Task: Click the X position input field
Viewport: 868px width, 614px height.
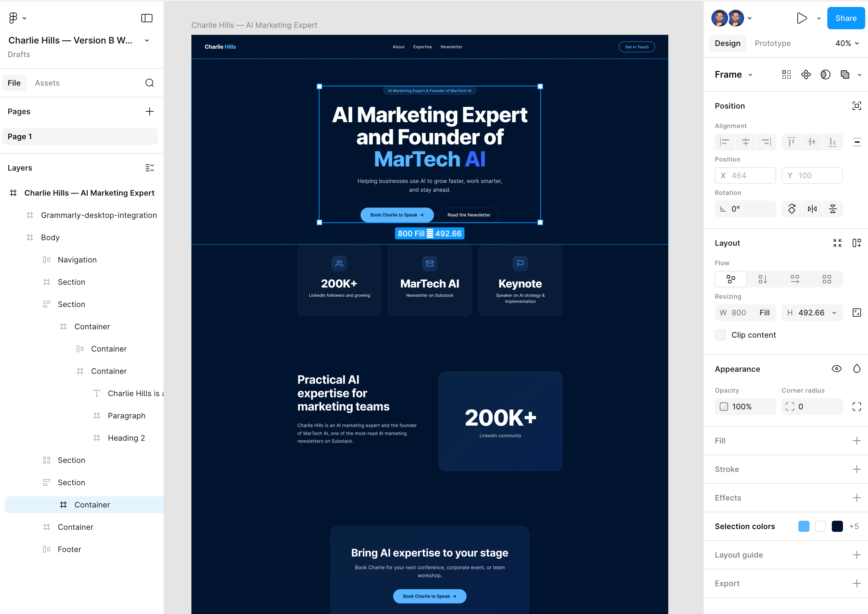Action: [745, 175]
